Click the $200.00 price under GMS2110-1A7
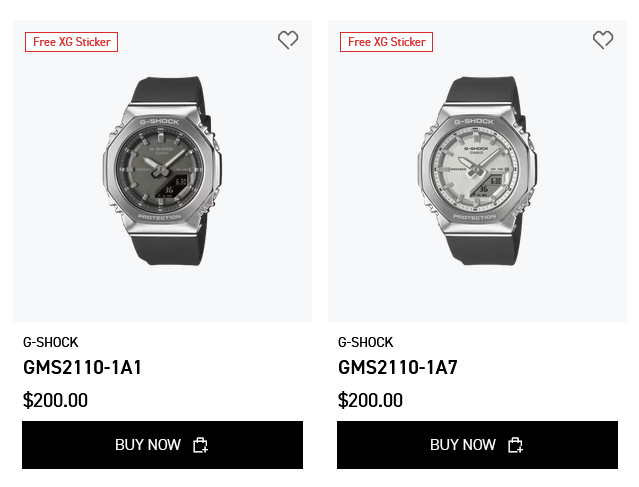 (x=371, y=401)
